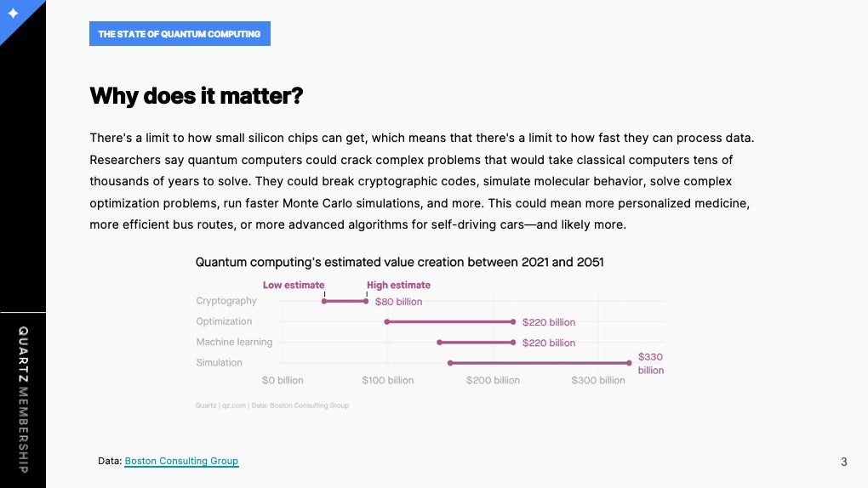Click the Optimization low estimate dot

387,322
